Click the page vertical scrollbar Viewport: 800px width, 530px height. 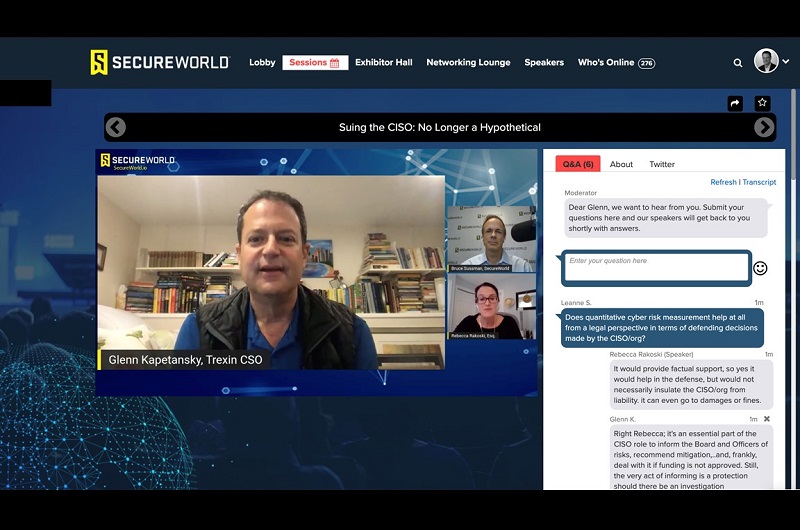tap(793, 134)
